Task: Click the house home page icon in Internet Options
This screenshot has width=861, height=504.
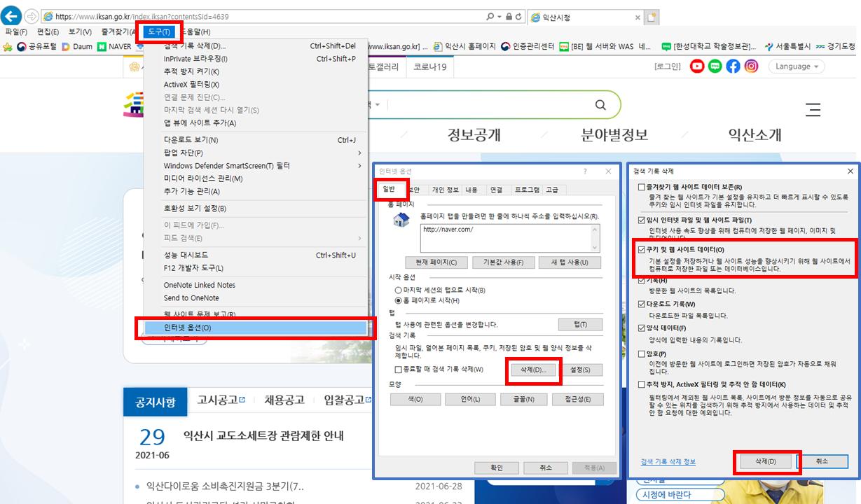Action: [401, 221]
